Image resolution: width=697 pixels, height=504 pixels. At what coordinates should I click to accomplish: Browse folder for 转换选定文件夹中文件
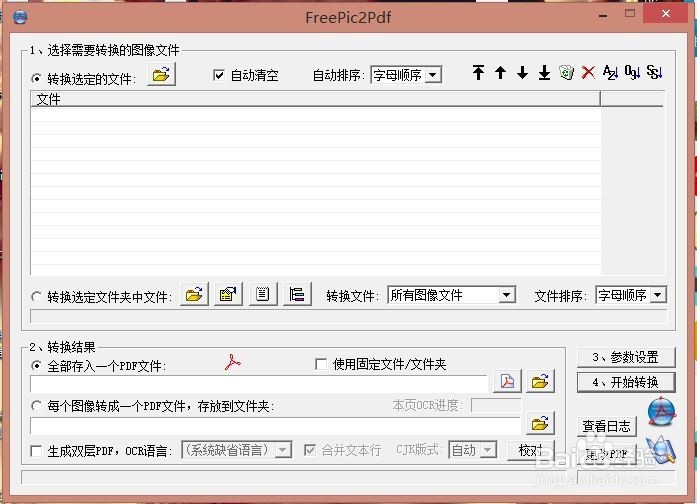[x=194, y=294]
